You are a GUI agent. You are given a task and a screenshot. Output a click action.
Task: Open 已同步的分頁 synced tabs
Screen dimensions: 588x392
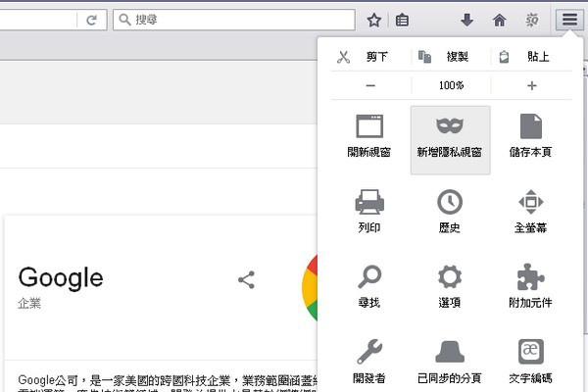click(450, 362)
